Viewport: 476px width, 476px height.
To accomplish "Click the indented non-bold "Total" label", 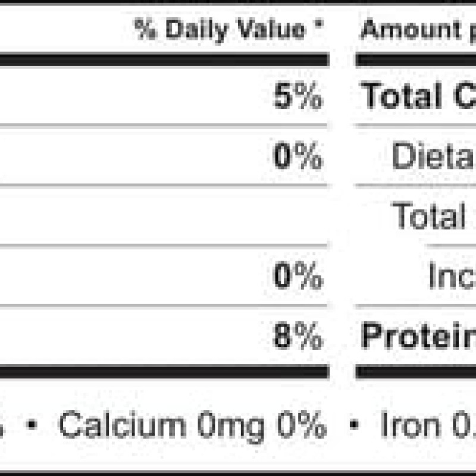I will pos(428,215).
